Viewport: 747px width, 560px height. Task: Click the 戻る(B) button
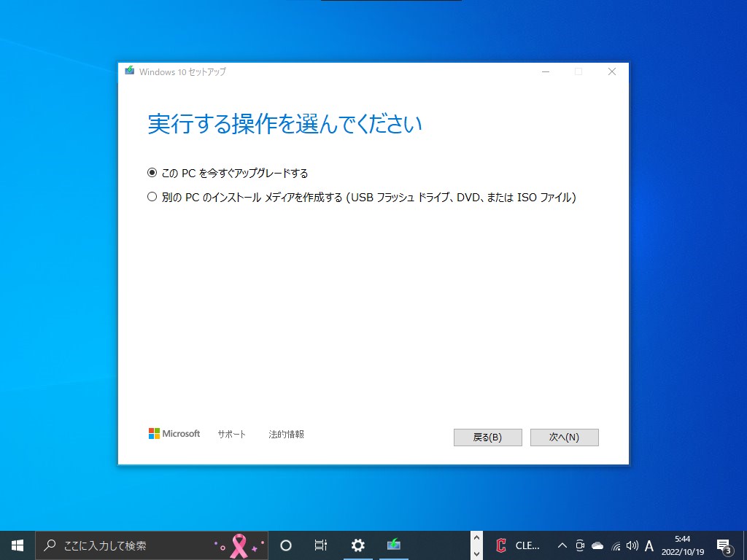tap(487, 437)
